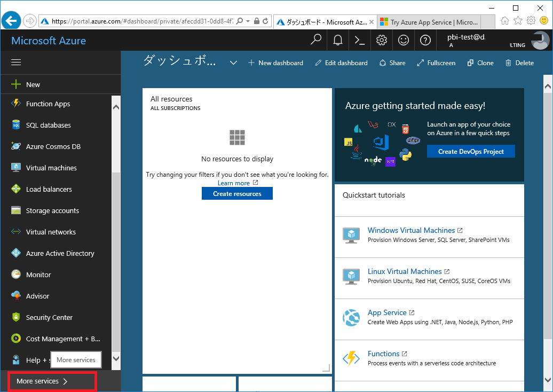The height and width of the screenshot is (392, 553).
Task: Launch Cloud Shell from the top bar
Action: point(359,40)
